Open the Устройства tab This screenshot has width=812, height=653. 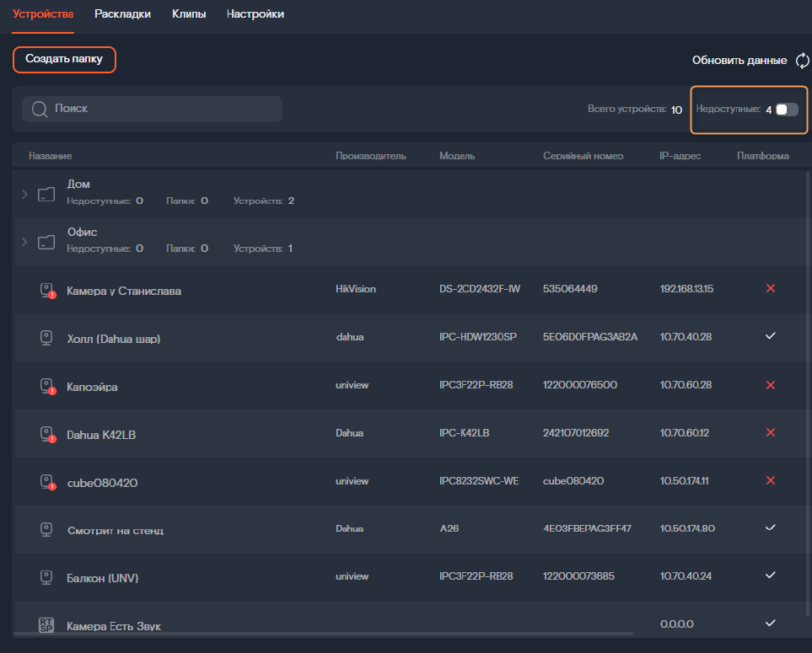[43, 14]
